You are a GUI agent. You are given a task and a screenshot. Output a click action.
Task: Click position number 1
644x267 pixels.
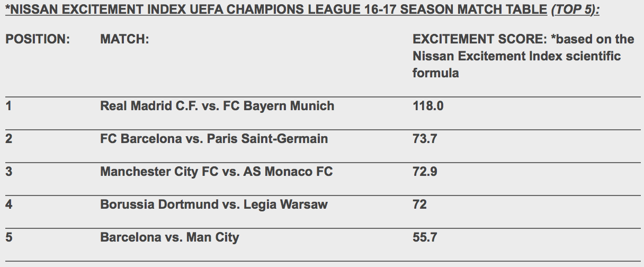(x=8, y=106)
